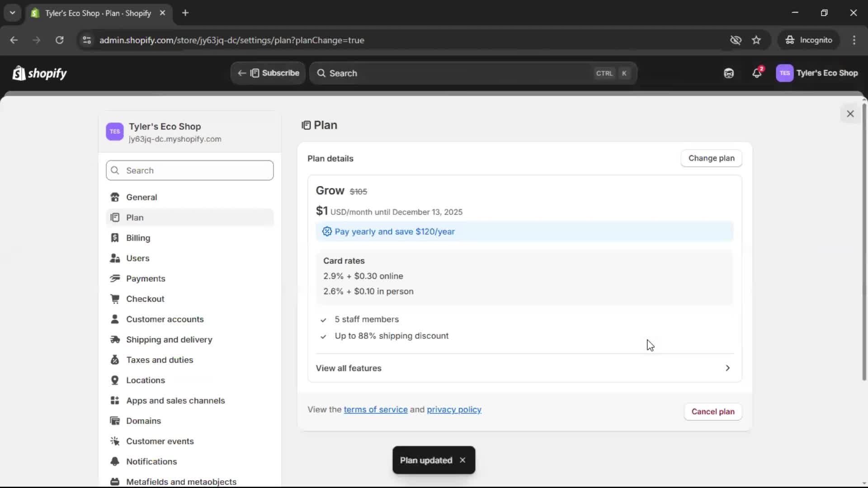Open the privacy policy link
This screenshot has height=488, width=868.
pos(454,410)
